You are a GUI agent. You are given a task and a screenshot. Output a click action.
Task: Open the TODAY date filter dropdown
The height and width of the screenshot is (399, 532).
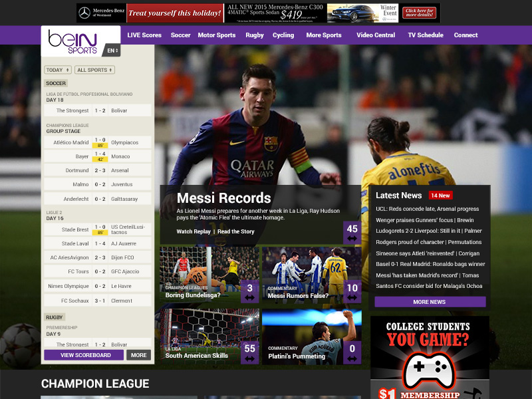coord(58,69)
